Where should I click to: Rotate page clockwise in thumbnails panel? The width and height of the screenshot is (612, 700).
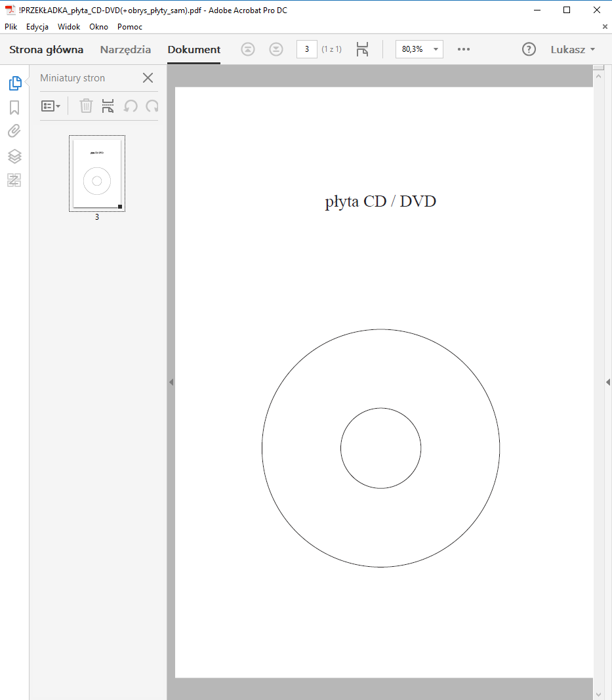[x=152, y=106]
